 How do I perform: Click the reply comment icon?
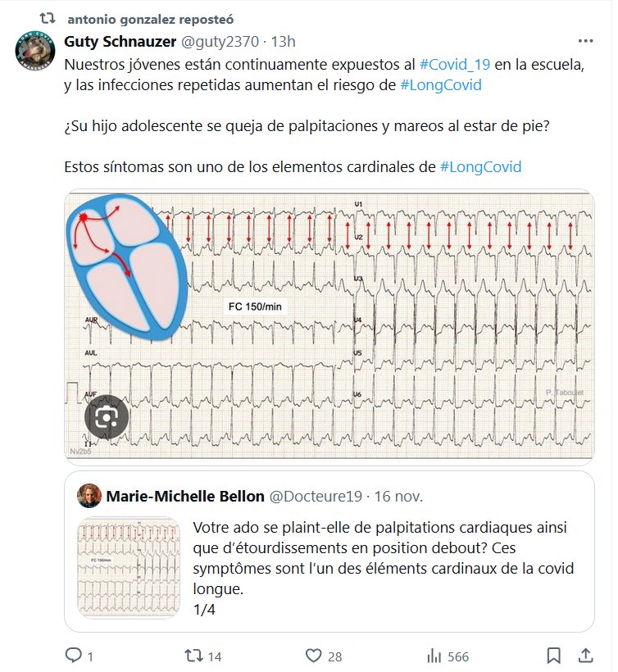74,656
